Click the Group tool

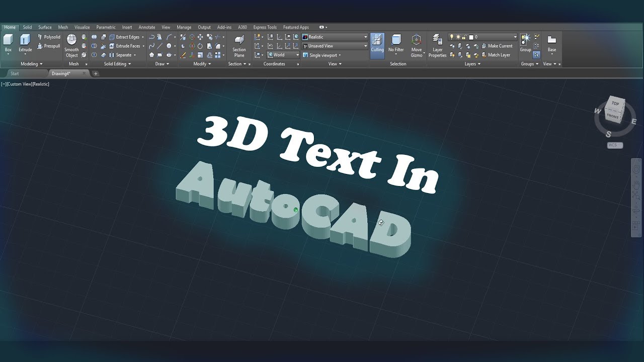point(526,44)
